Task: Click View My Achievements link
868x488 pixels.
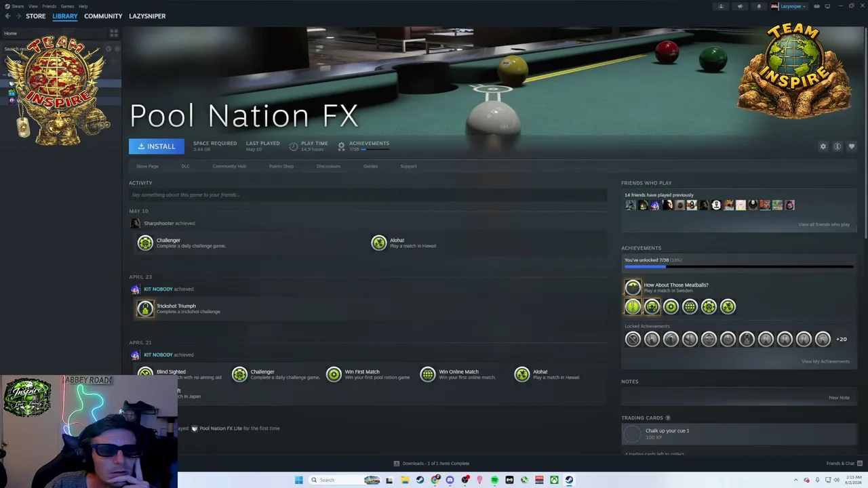Action: (825, 361)
